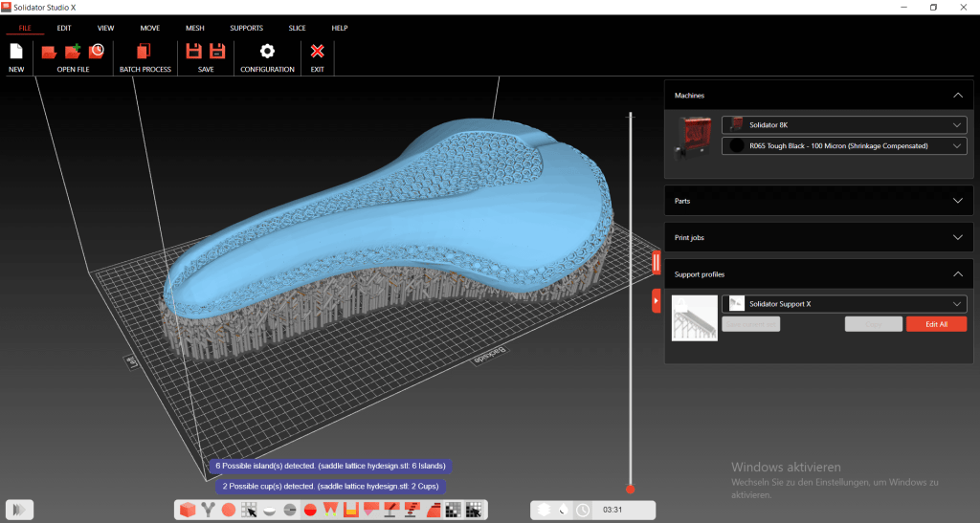Open the SLICE menu tab
The width and height of the screenshot is (980, 523).
297,28
